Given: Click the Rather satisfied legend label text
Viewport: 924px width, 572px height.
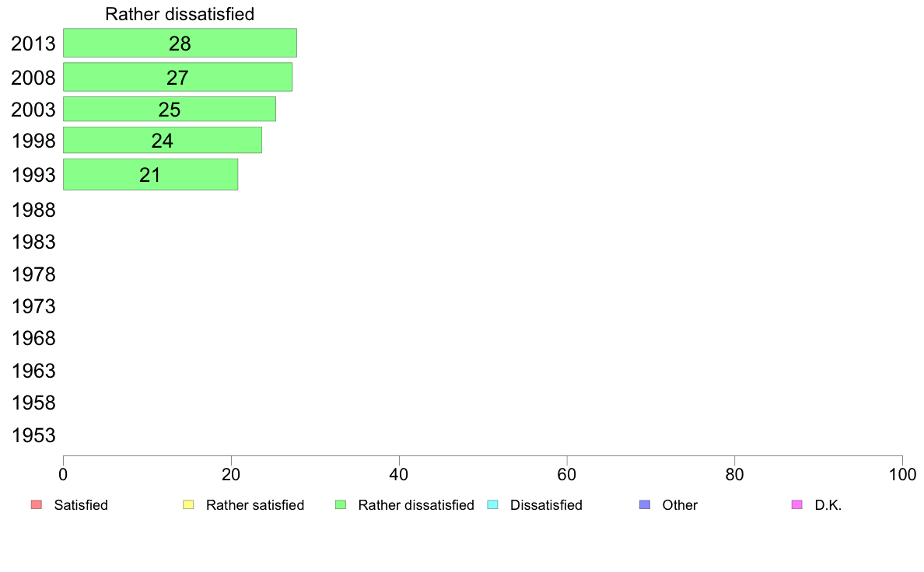Looking at the screenshot, I should [x=255, y=505].
